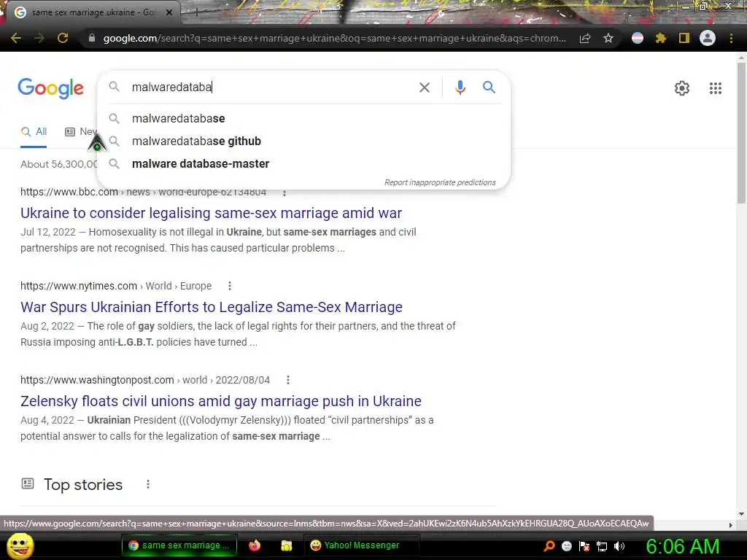
Task: Open the Top stories options menu
Action: pos(147,484)
